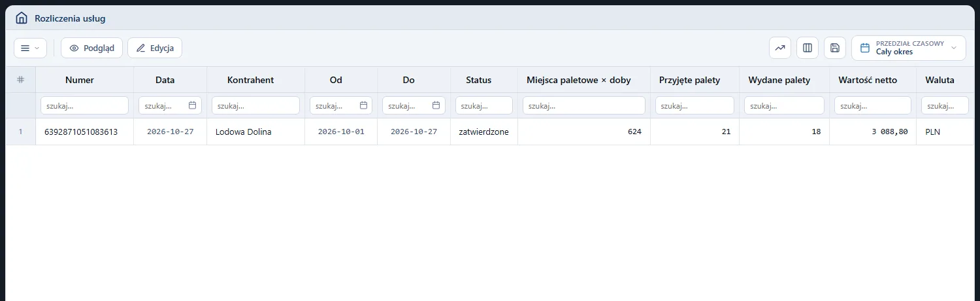Click the columns layout icon button
Screen dimensions: 980x301
point(808,48)
